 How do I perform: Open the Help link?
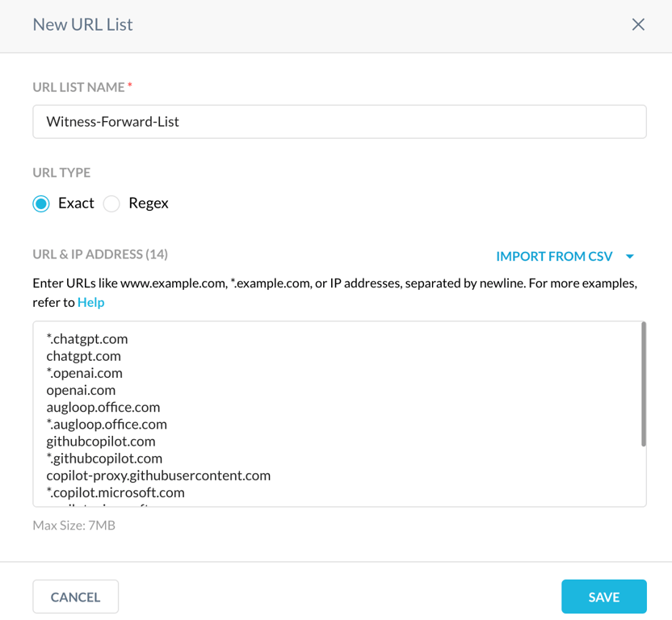90,302
